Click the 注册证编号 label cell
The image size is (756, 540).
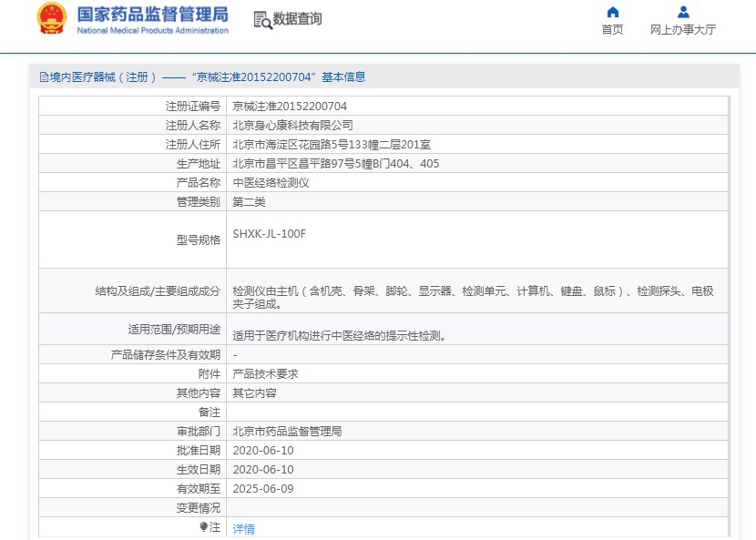133,106
